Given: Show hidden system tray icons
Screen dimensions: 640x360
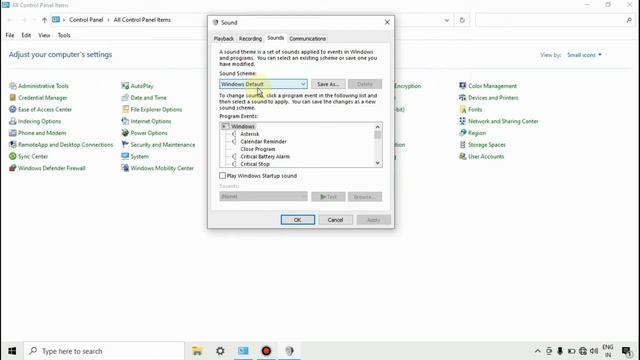Looking at the screenshot, I should point(538,351).
